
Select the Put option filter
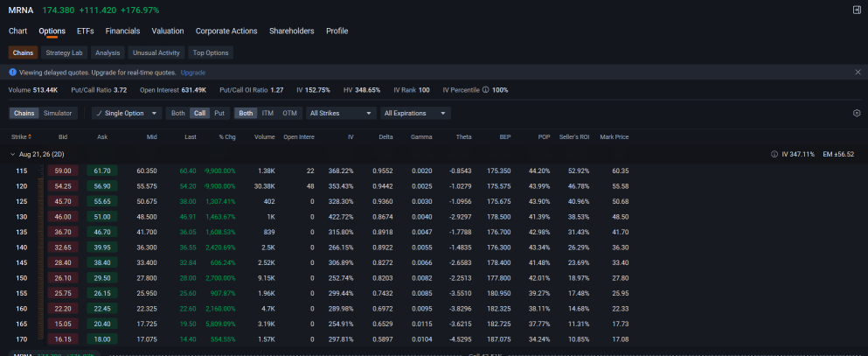click(219, 113)
